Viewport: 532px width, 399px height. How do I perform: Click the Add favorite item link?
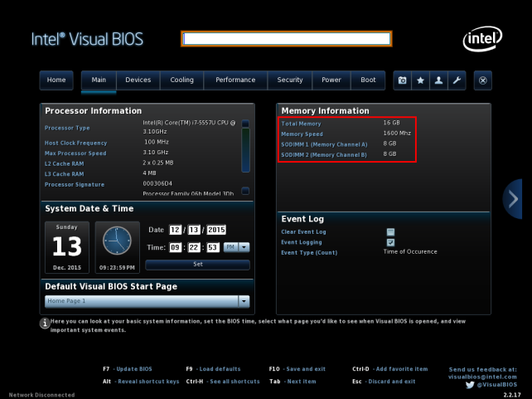point(402,369)
